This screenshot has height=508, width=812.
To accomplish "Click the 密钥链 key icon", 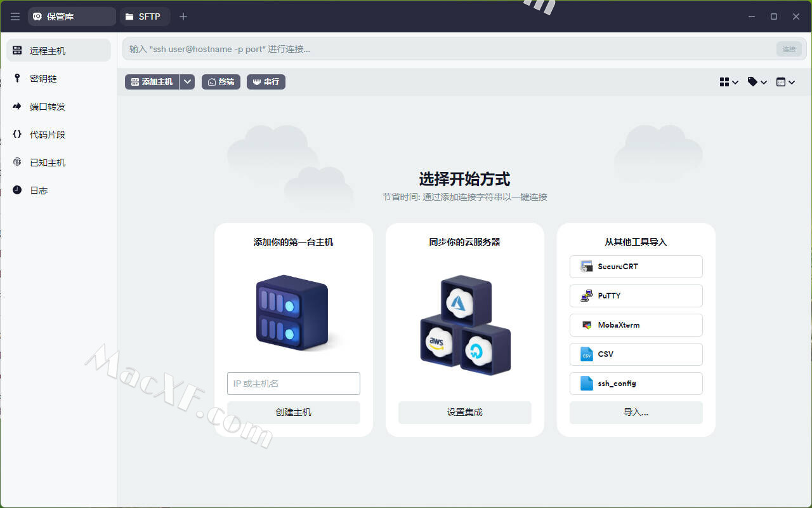I will tap(17, 78).
